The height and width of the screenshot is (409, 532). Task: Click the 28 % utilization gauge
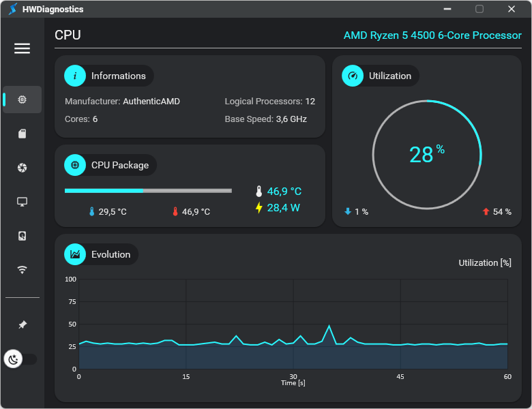click(x=427, y=154)
